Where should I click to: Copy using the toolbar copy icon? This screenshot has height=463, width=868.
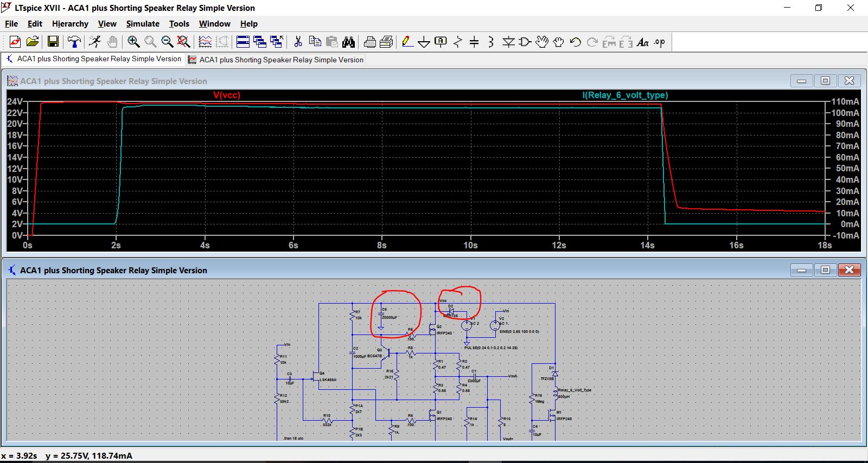pos(315,42)
